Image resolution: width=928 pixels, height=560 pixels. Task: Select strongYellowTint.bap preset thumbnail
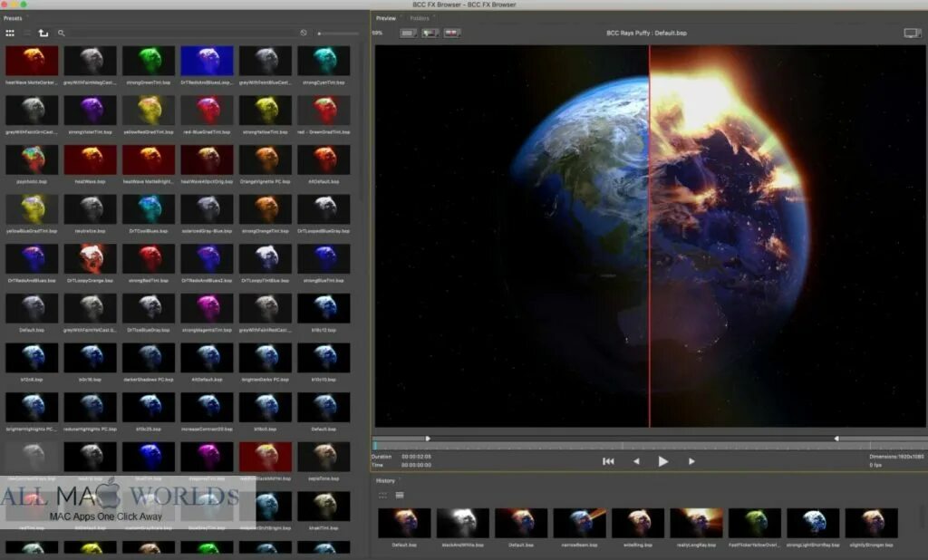pos(266,111)
